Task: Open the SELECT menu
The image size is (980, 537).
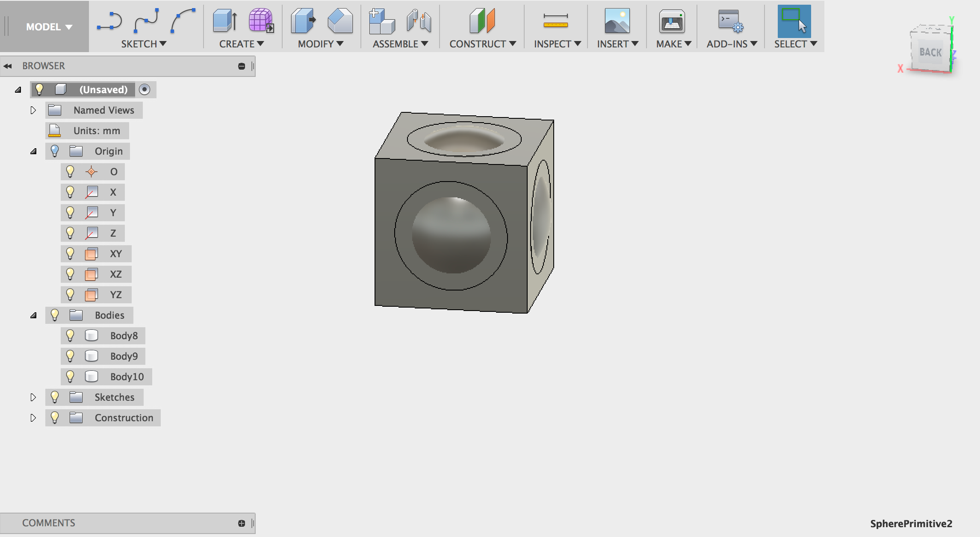Action: [796, 44]
